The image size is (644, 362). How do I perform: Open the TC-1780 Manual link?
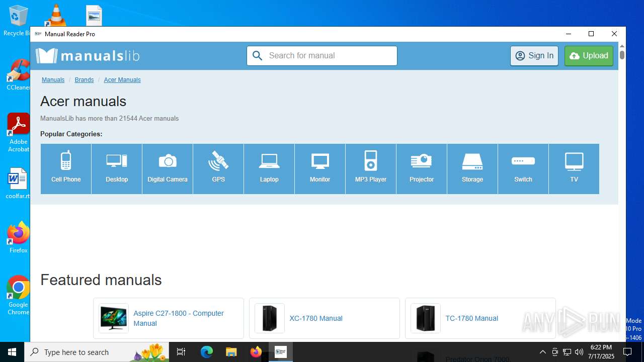tap(471, 318)
